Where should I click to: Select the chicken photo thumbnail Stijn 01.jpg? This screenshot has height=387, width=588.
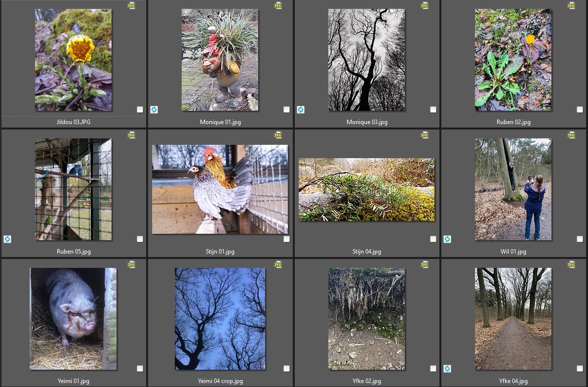(220, 189)
